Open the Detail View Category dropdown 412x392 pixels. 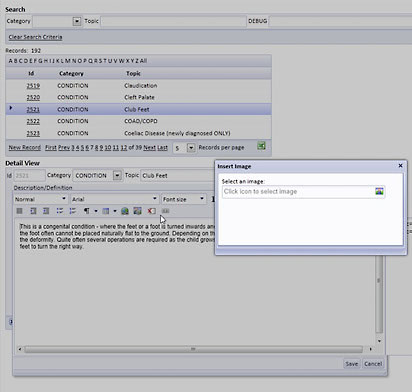(117, 175)
